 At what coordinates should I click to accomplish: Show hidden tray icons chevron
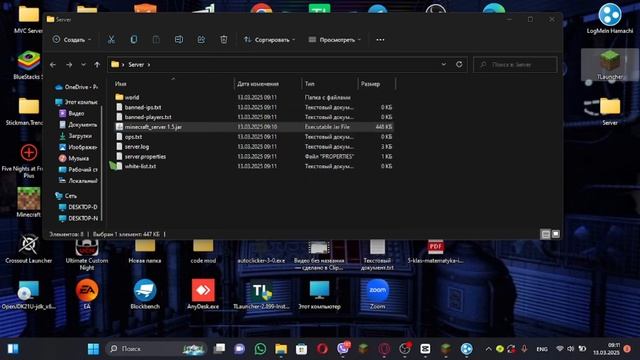(488, 349)
